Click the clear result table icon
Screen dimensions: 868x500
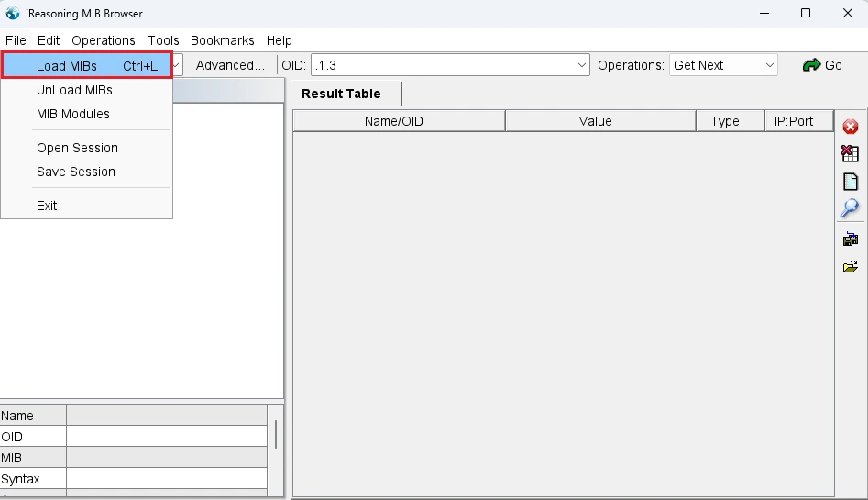[x=851, y=153]
